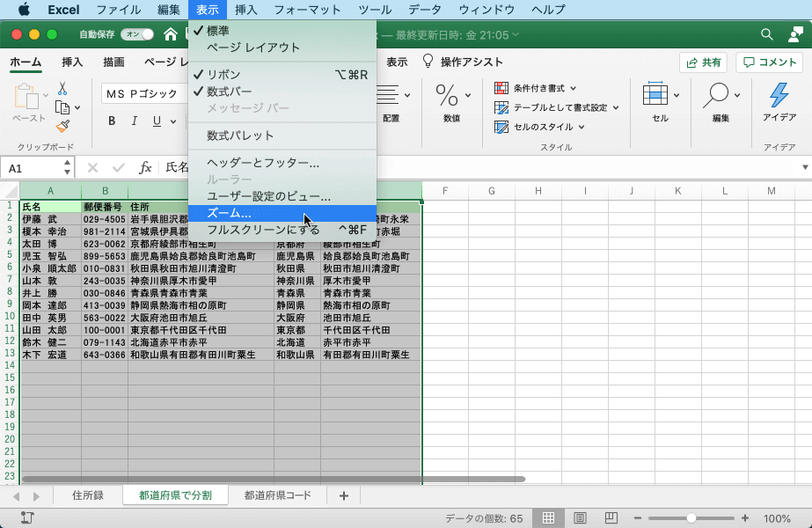Image resolution: width=812 pixels, height=528 pixels.
Task: Switch to Page Layout view in status bar
Action: [580, 517]
